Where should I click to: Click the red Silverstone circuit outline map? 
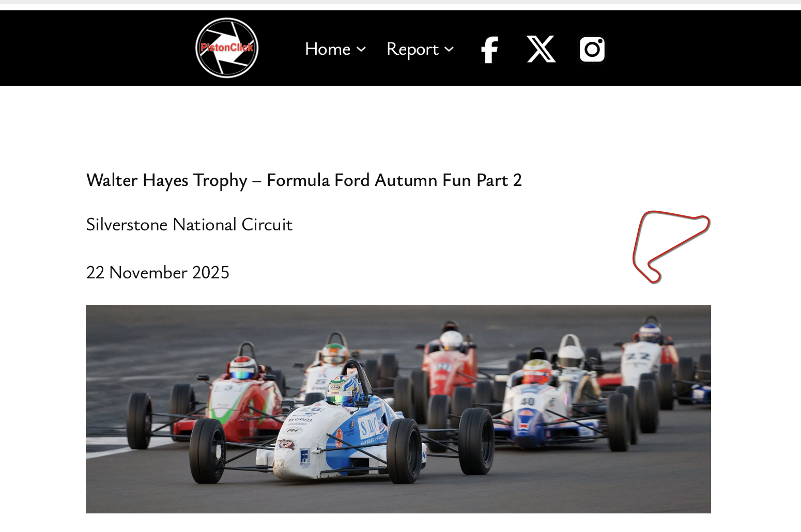(x=671, y=247)
